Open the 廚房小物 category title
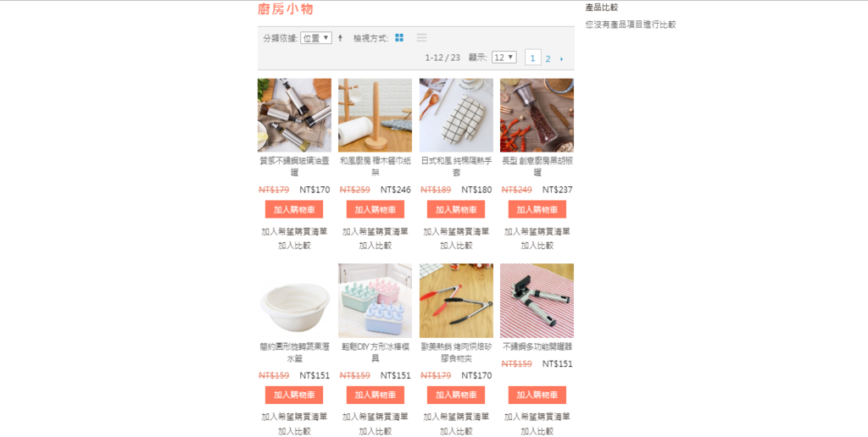The height and width of the screenshot is (437, 868). [286, 8]
